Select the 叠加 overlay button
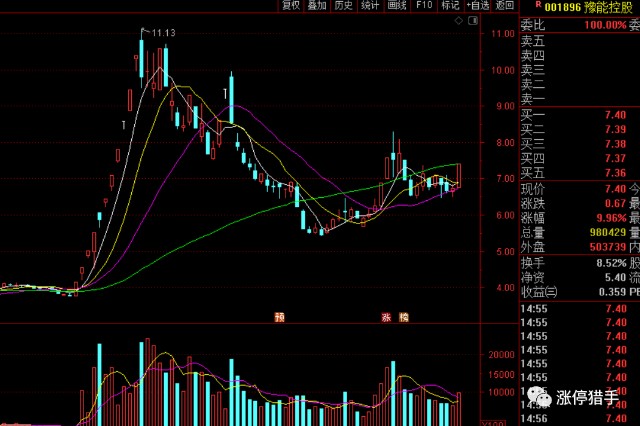 [317, 5]
